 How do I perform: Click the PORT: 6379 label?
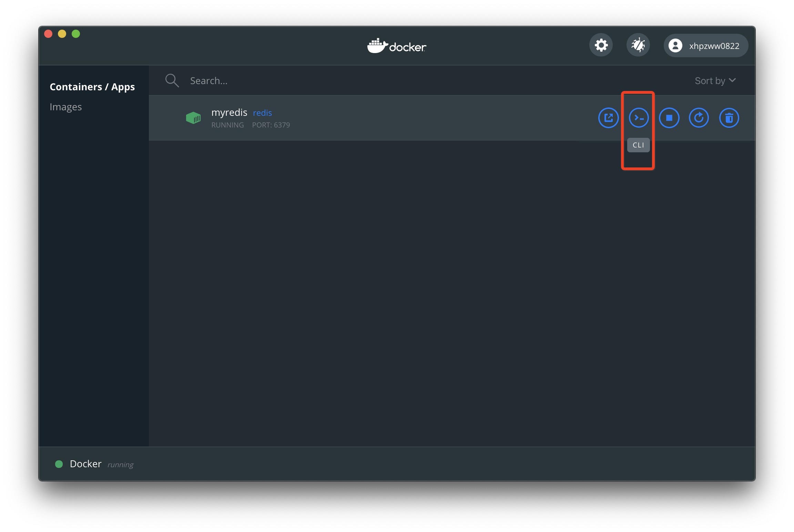(271, 125)
